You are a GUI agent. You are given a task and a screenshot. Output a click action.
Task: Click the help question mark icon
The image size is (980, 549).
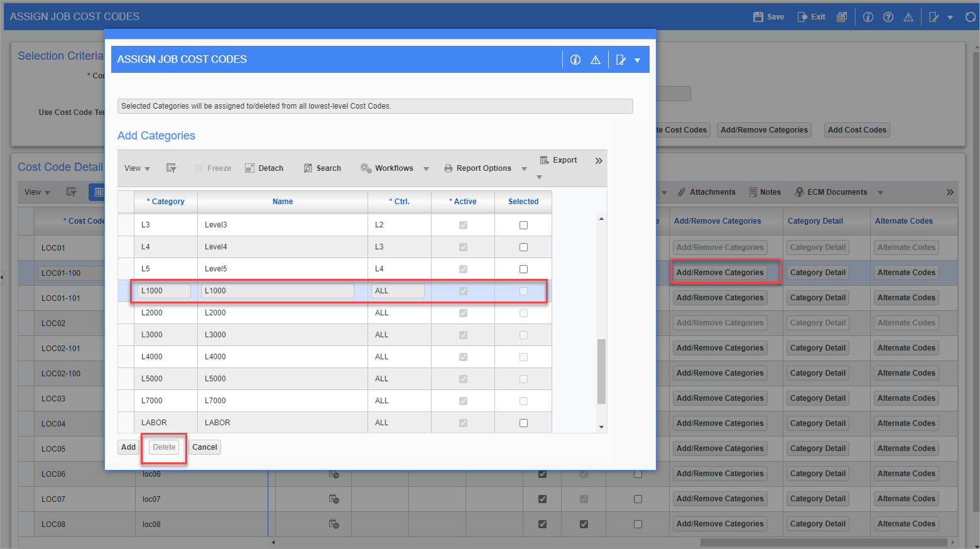coord(888,17)
